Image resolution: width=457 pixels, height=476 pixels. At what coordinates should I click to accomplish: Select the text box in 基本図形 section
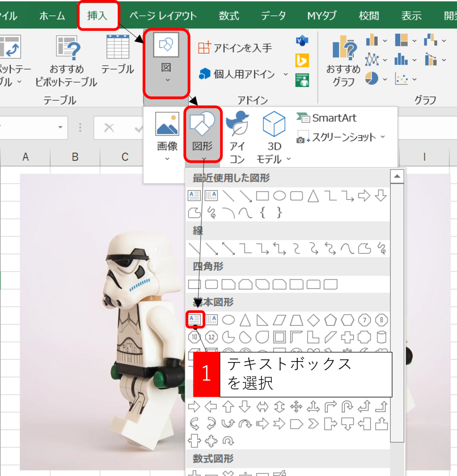tap(195, 319)
